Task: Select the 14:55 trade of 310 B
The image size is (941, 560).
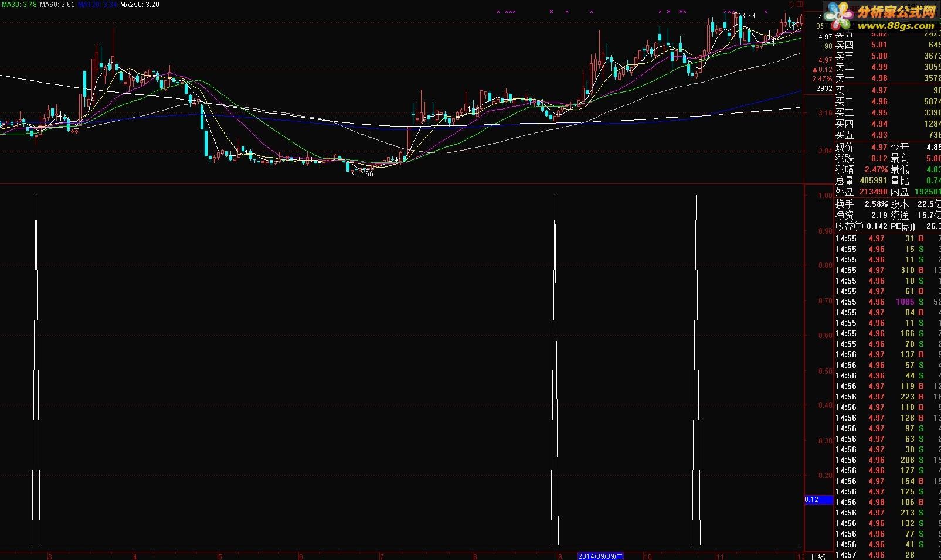Action: coord(888,270)
